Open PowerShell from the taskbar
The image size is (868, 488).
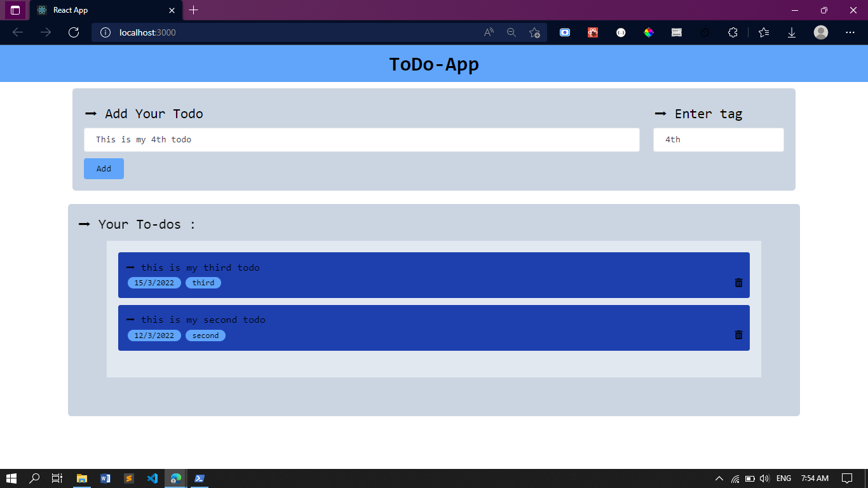pyautogui.click(x=199, y=478)
